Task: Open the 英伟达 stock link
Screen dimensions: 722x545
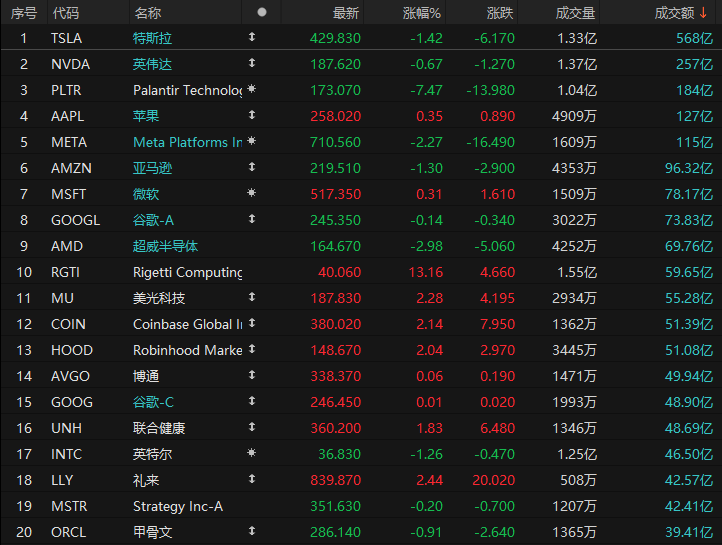Action: pyautogui.click(x=152, y=64)
